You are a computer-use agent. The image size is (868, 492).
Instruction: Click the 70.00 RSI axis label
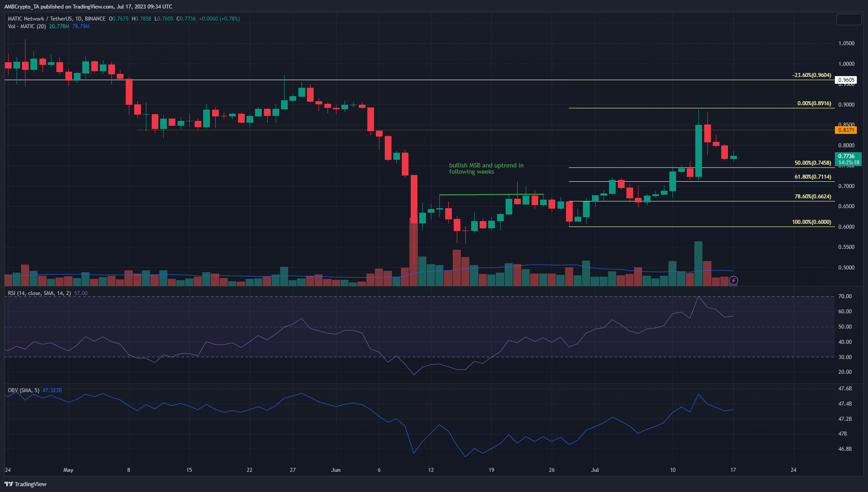pyautogui.click(x=845, y=296)
